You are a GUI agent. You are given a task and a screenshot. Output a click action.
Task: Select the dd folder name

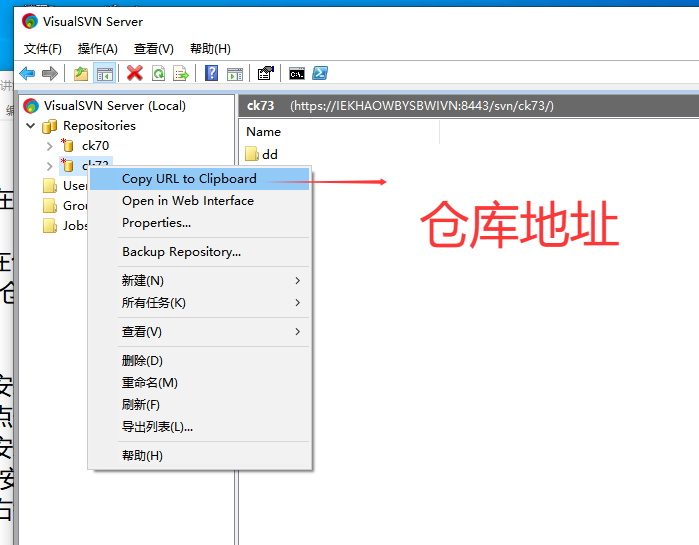coord(270,155)
